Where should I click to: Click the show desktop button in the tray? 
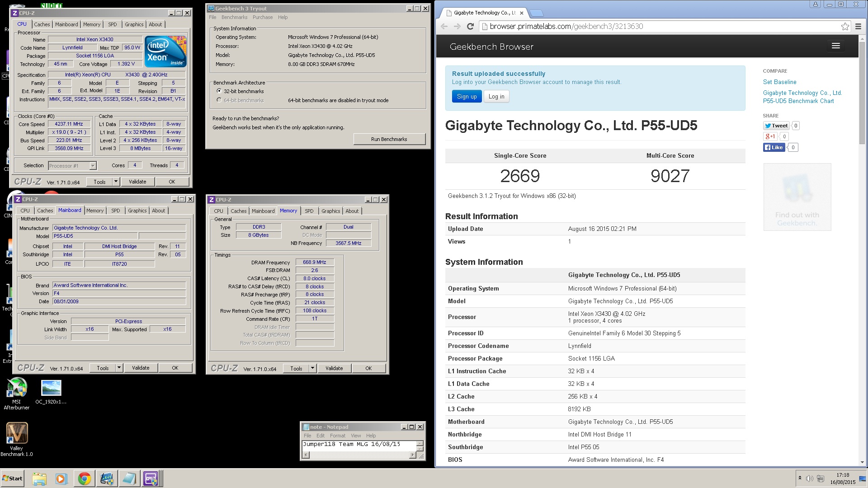863,479
